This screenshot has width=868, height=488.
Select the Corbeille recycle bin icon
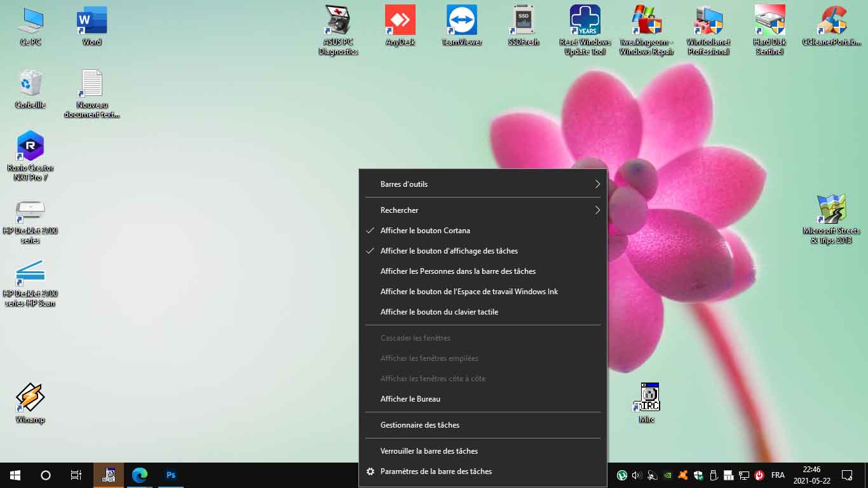pyautogui.click(x=31, y=89)
